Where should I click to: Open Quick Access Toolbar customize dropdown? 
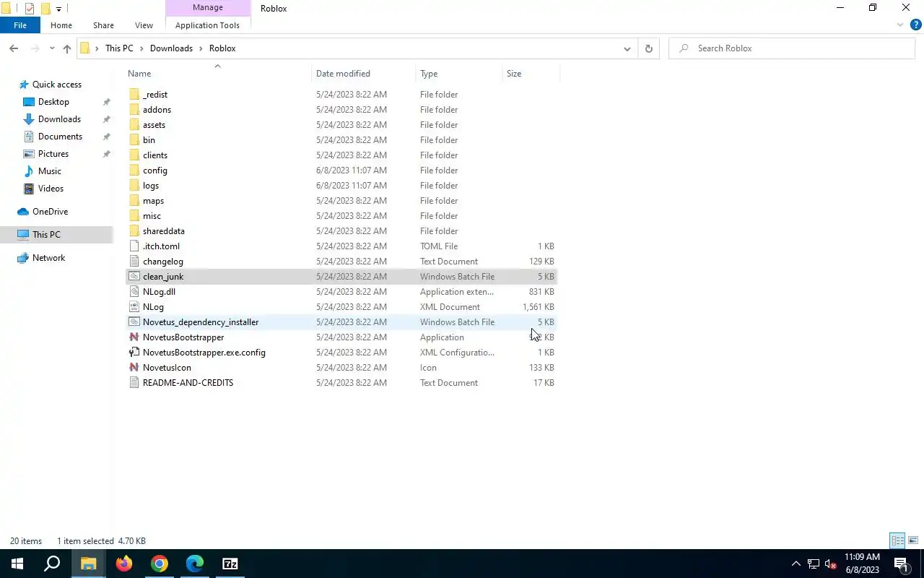click(58, 9)
